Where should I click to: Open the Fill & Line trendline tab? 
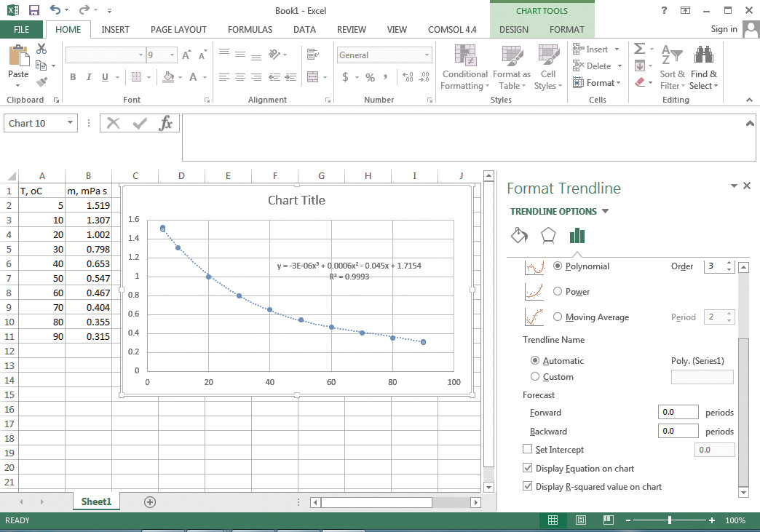(519, 235)
